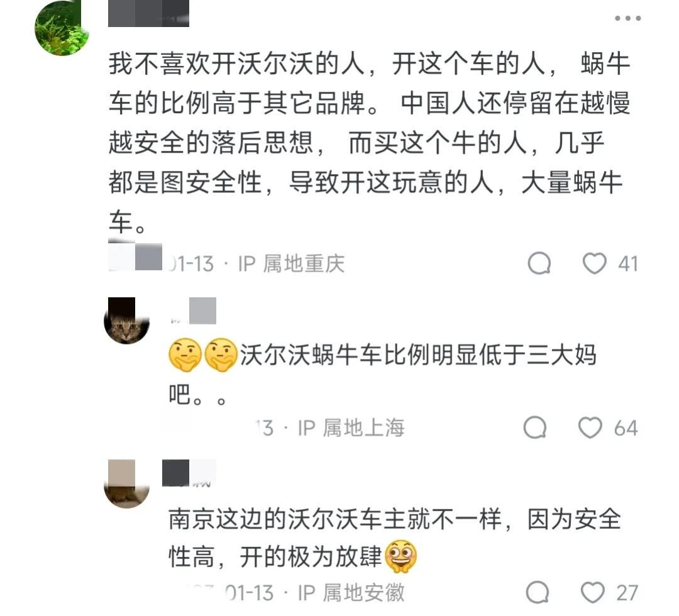Tap the blurred username above Nanjing reply
This screenshot has width=679, height=616.
[x=189, y=473]
